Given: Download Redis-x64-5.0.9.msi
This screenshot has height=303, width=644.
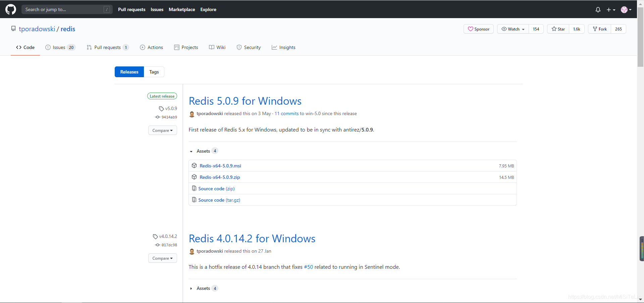Looking at the screenshot, I should 220,166.
